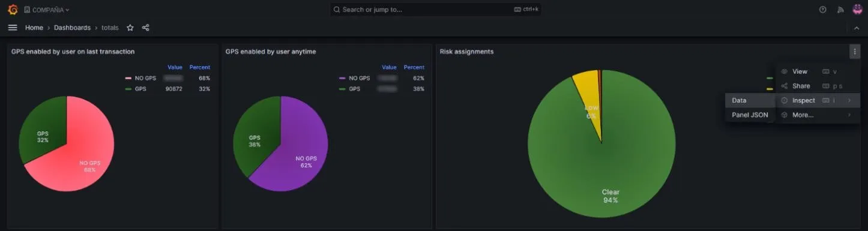
Task: Click the info icon beside Inspect
Action: 784,100
